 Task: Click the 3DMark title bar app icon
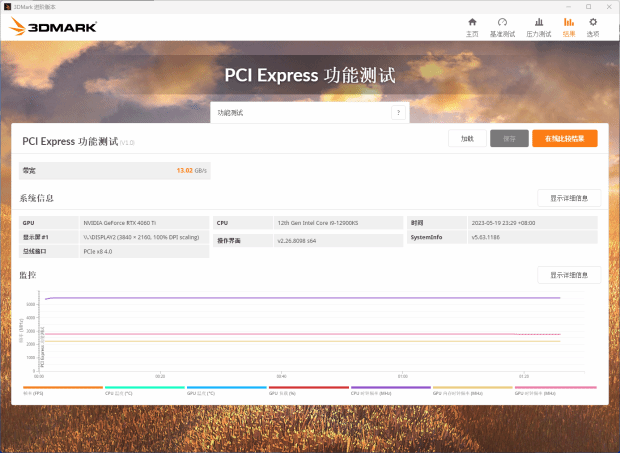7,7
